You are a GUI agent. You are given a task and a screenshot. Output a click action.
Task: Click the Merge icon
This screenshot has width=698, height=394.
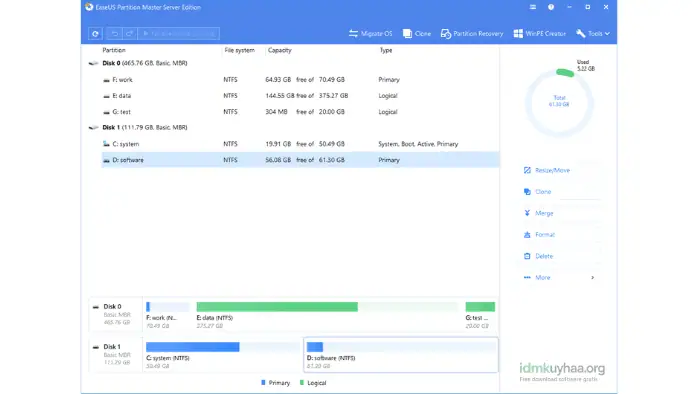(527, 213)
